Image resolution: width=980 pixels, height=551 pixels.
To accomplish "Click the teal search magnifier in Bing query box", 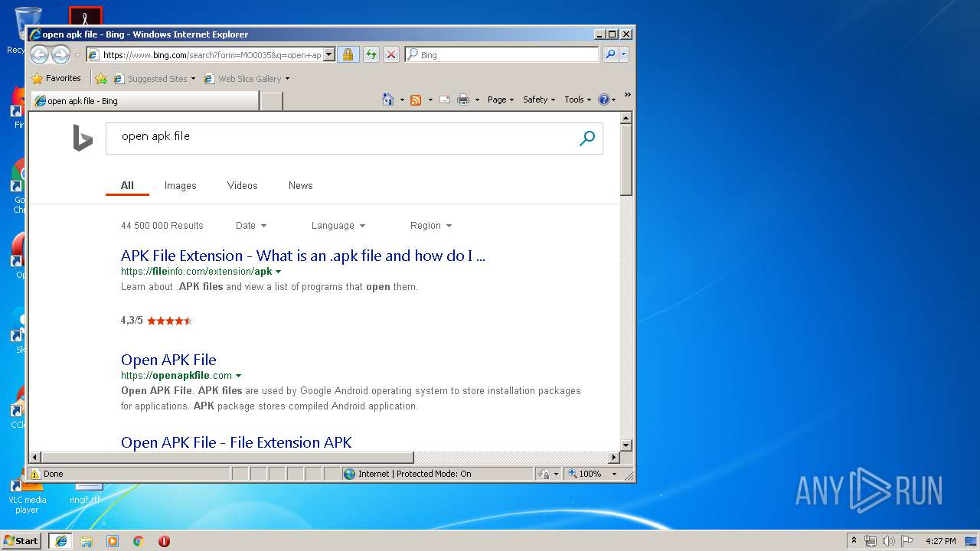I will (x=587, y=139).
